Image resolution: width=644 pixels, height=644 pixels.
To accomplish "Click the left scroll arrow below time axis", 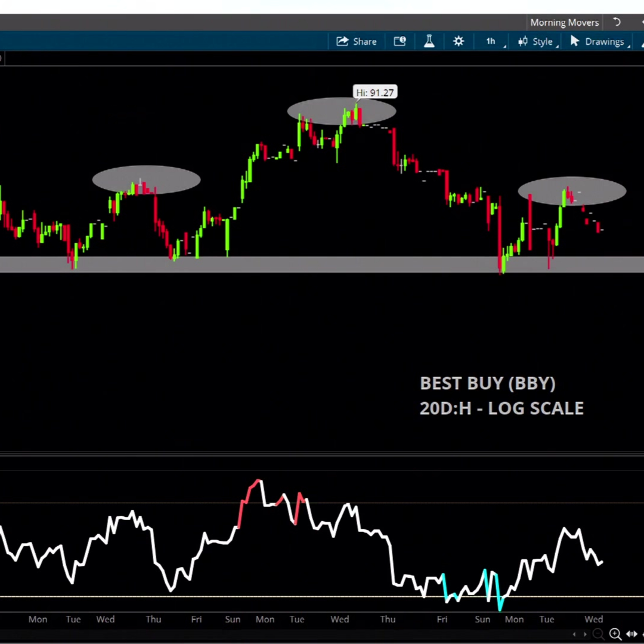I will [x=574, y=634].
